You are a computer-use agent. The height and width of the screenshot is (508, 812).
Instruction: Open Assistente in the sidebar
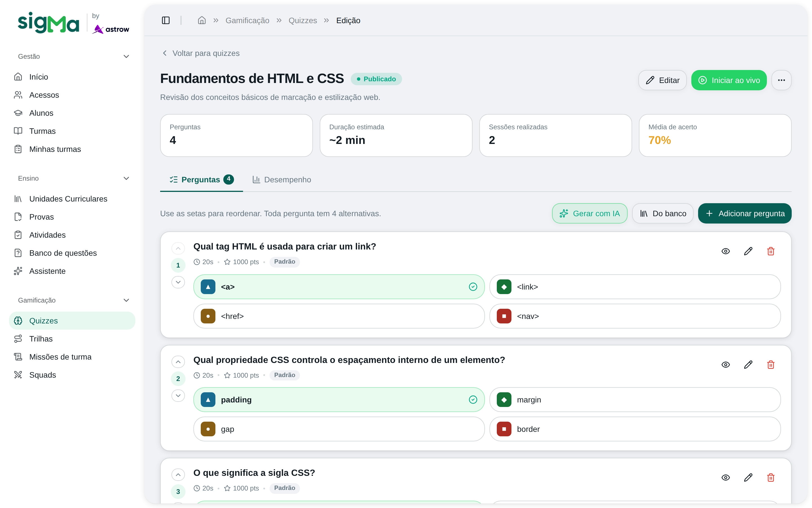72,271
